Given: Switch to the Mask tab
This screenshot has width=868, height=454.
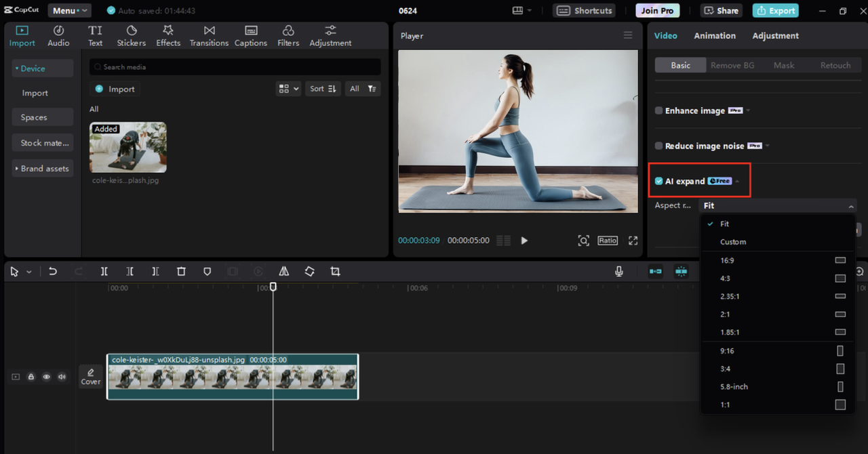Looking at the screenshot, I should pos(784,65).
